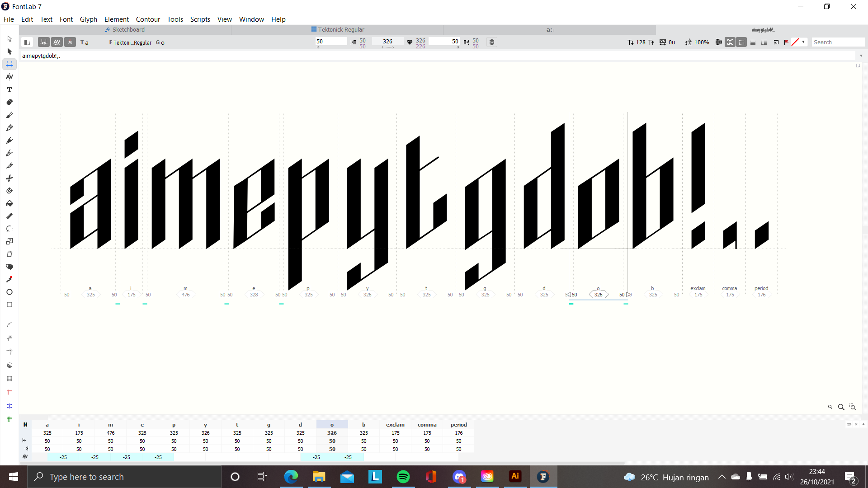Select the Ellipse tool
868x488 pixels.
pos(9,292)
